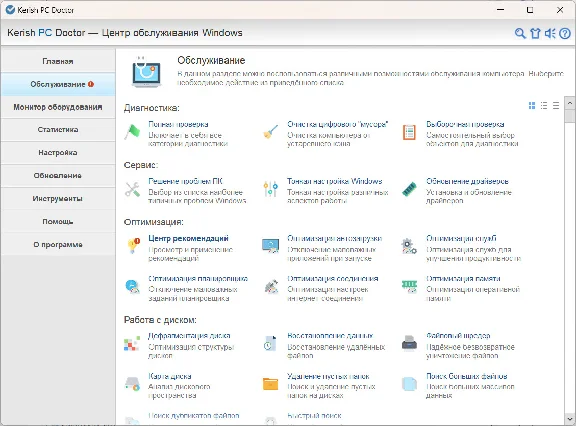The height and width of the screenshot is (426, 576).
Task: Mute sounds with the speaker icon
Action: pyautogui.click(x=550, y=33)
